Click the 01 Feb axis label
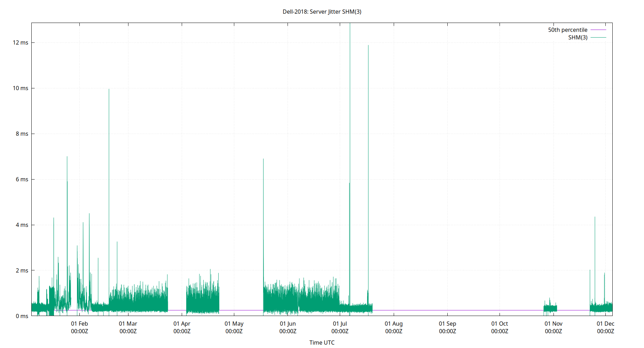Viewport: 644px width, 348px height. (79, 324)
